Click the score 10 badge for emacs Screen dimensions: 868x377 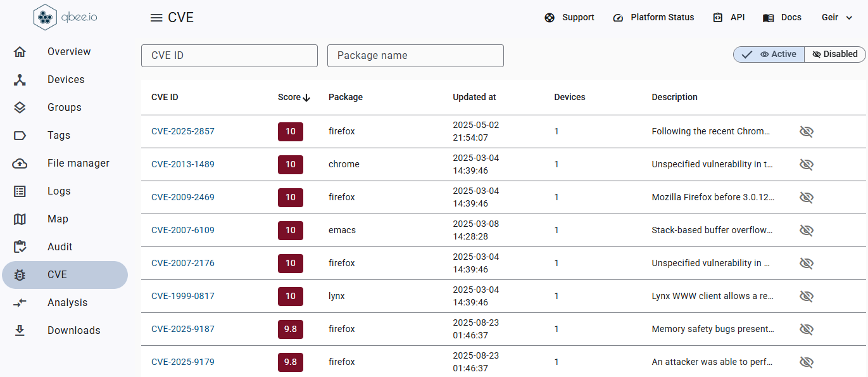pyautogui.click(x=291, y=231)
